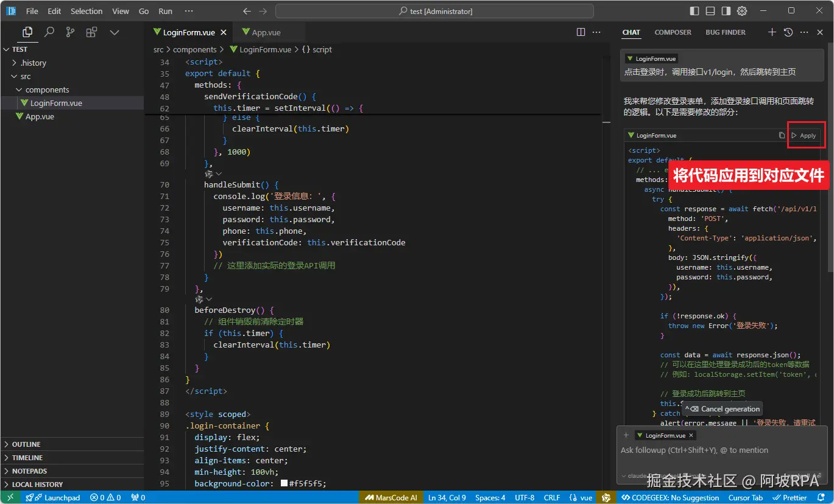Open the Search view icon
The image size is (834, 504).
pyautogui.click(x=49, y=32)
